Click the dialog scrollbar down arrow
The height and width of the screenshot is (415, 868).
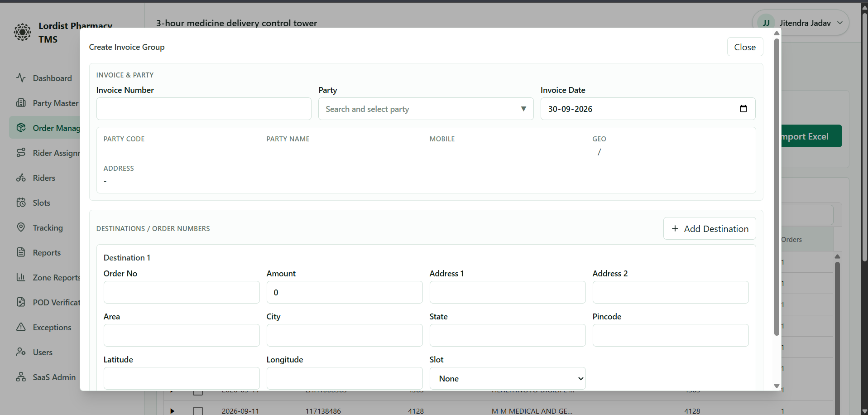[x=777, y=386]
